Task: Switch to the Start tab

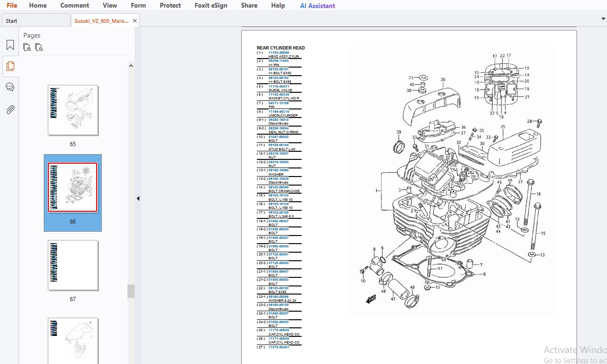Action: click(x=36, y=21)
